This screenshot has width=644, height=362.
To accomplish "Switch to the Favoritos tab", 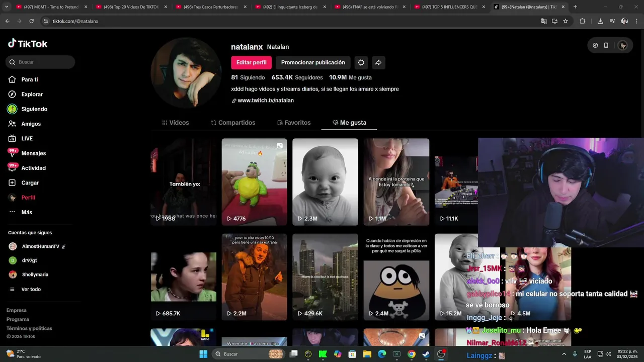I will 294,123.
